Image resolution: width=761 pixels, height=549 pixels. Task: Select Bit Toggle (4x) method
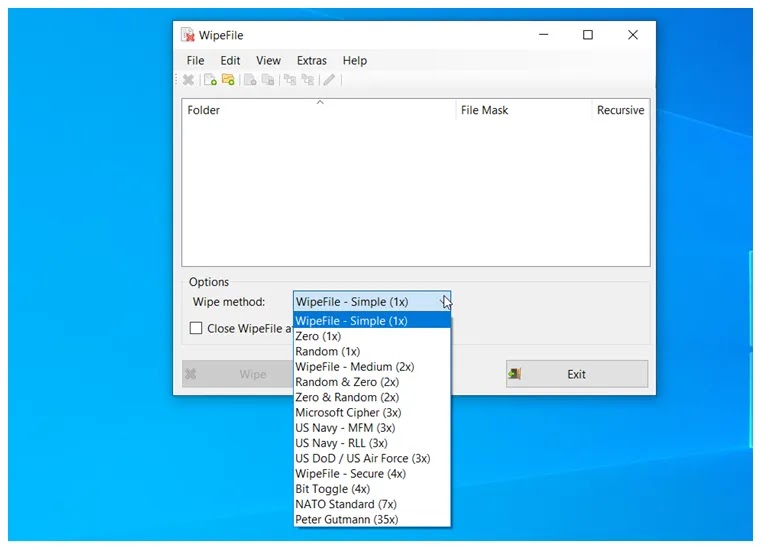pyautogui.click(x=372, y=489)
